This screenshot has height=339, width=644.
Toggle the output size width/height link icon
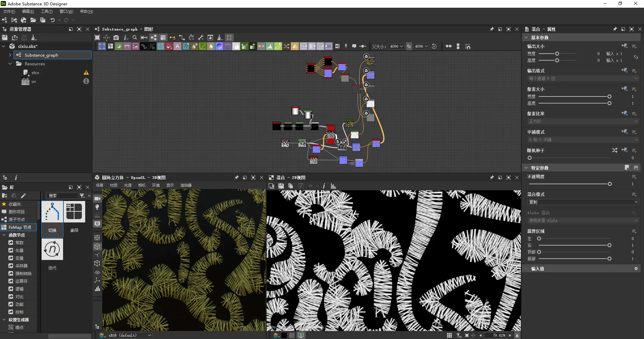tap(636, 57)
